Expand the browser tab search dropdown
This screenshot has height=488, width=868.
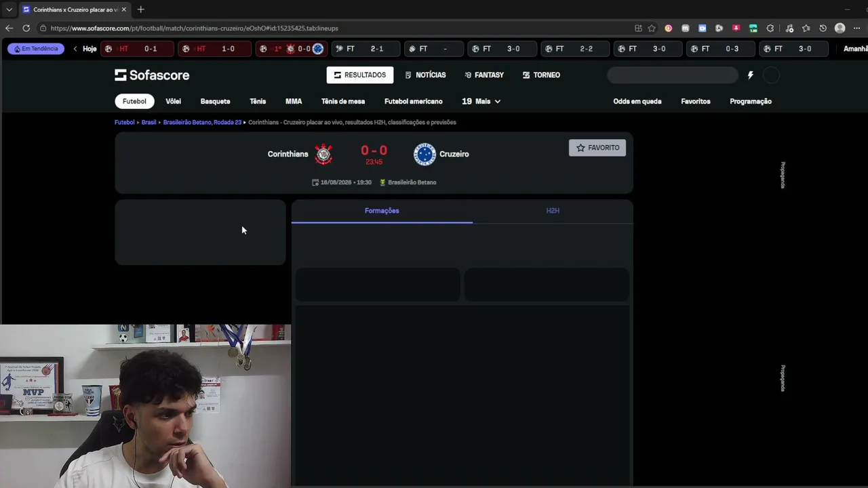point(9,9)
